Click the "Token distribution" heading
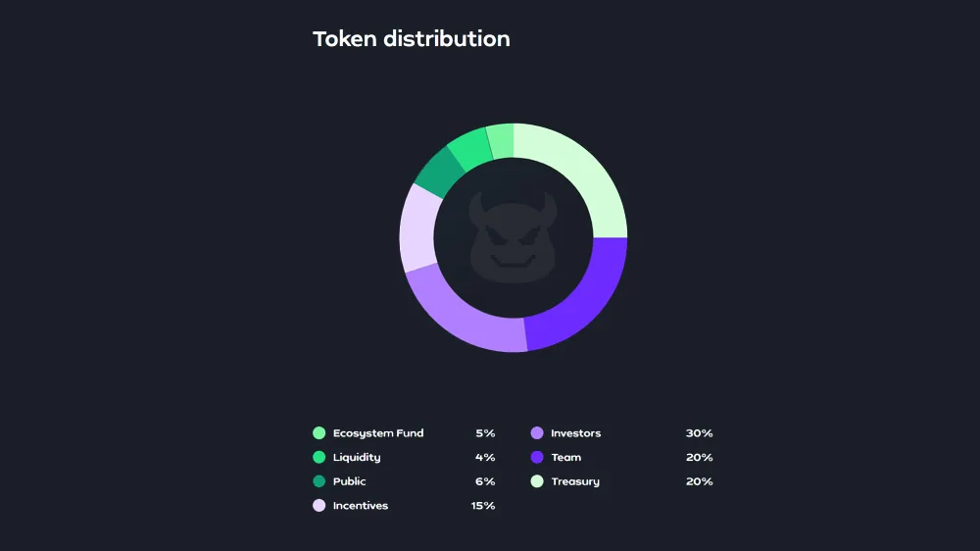Image resolution: width=980 pixels, height=551 pixels. [x=412, y=39]
